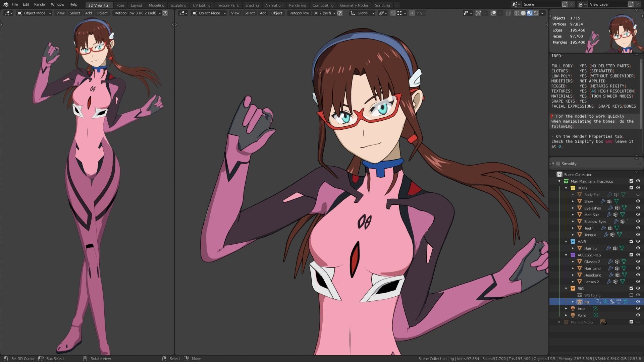This screenshot has width=644, height=362.
Task: Click the Scene name field
Action: [x=541, y=4]
